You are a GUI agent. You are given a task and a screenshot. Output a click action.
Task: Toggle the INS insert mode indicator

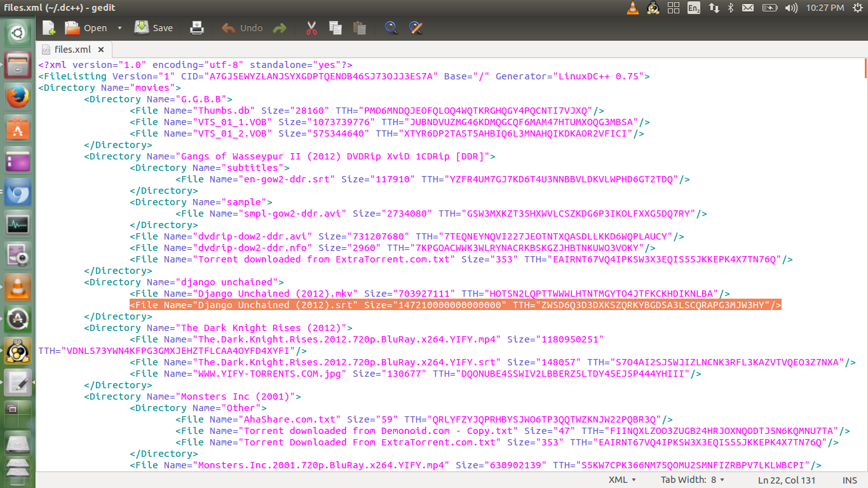coord(849,480)
